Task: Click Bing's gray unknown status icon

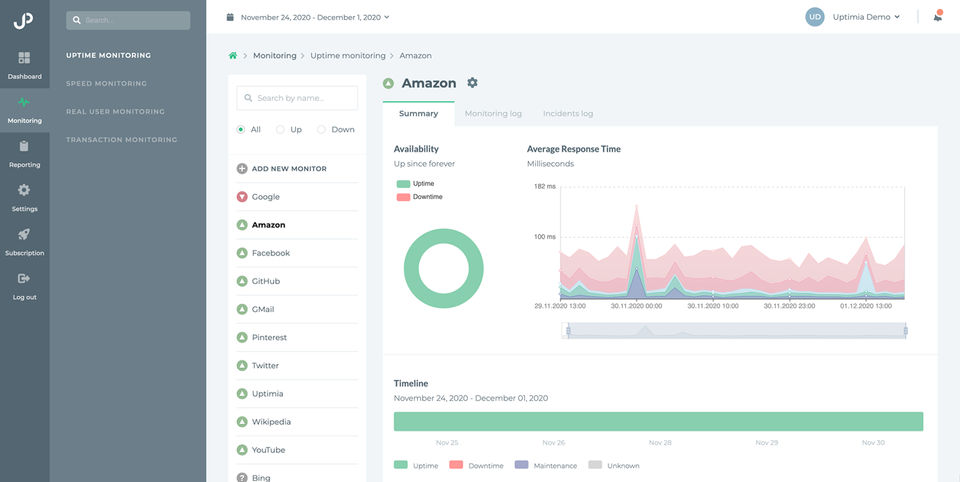Action: click(x=242, y=478)
